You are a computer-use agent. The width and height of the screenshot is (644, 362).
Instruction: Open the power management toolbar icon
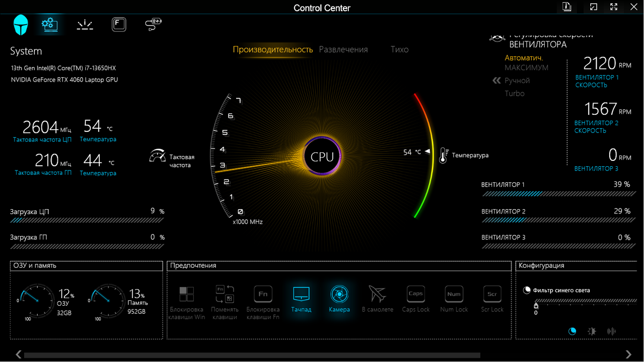[153, 24]
